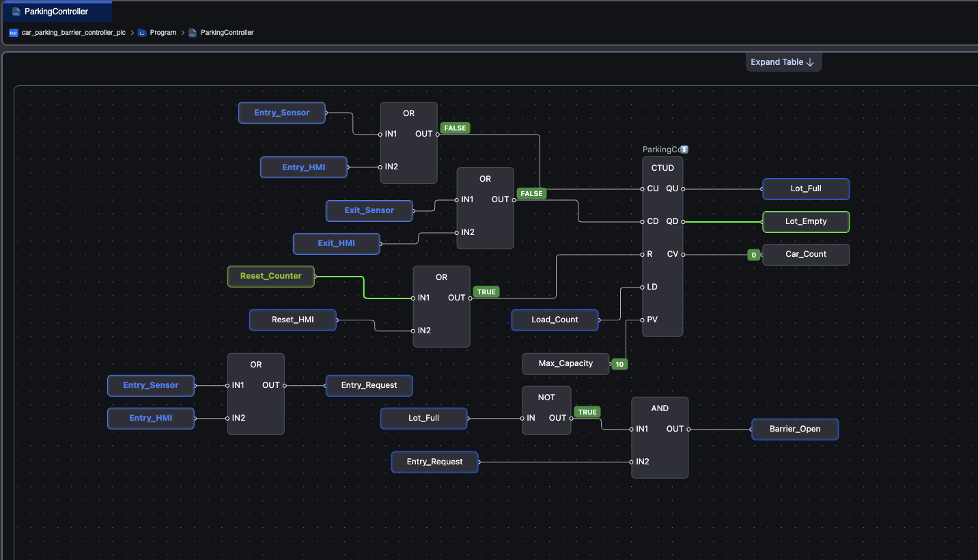The height and width of the screenshot is (560, 978).
Task: Select the Reset_HMI variable node
Action: click(293, 320)
